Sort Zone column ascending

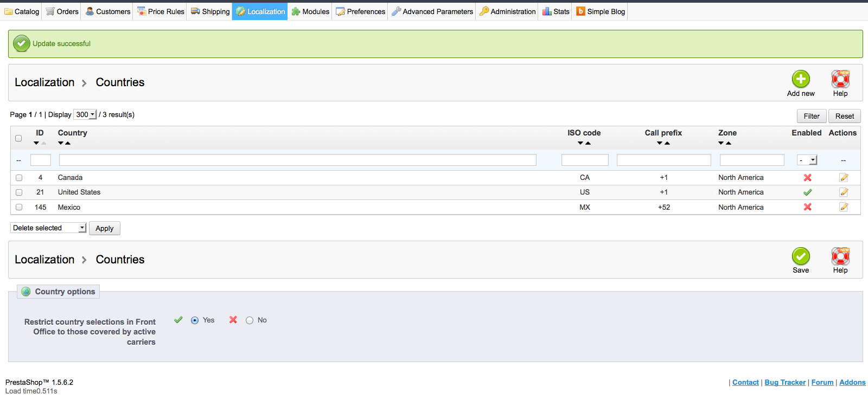tap(729, 143)
